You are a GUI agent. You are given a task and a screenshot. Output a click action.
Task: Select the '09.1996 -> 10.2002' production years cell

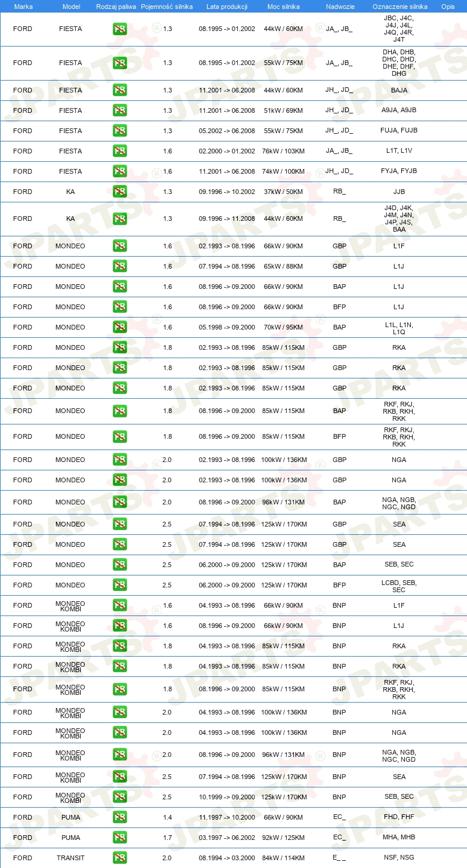(x=227, y=192)
